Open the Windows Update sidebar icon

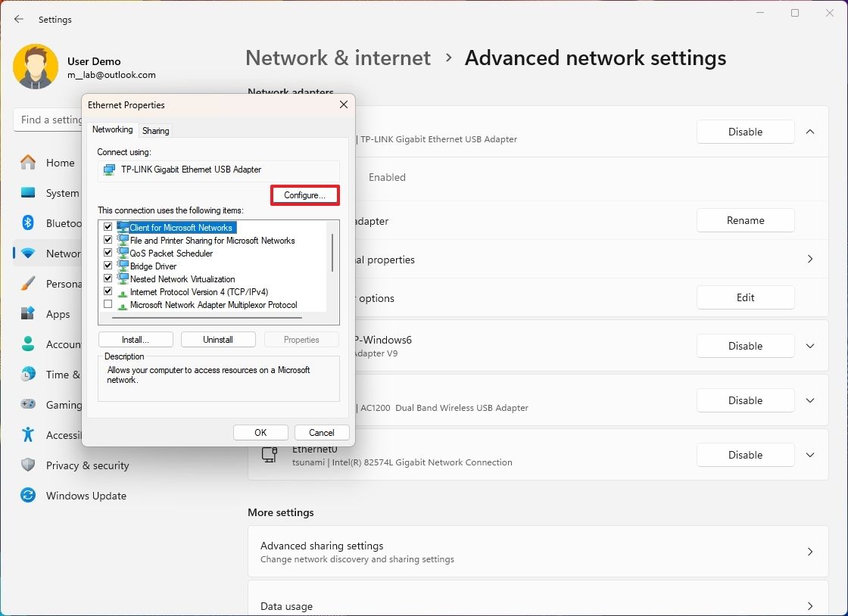pos(29,496)
